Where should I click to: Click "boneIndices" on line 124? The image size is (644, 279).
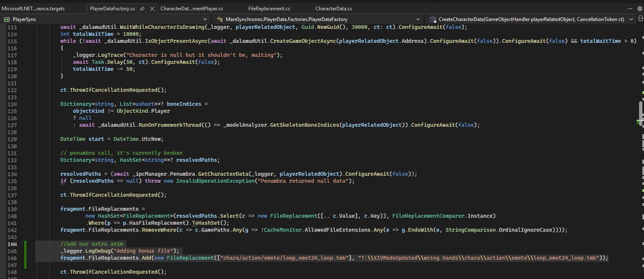pyautogui.click(x=184, y=104)
